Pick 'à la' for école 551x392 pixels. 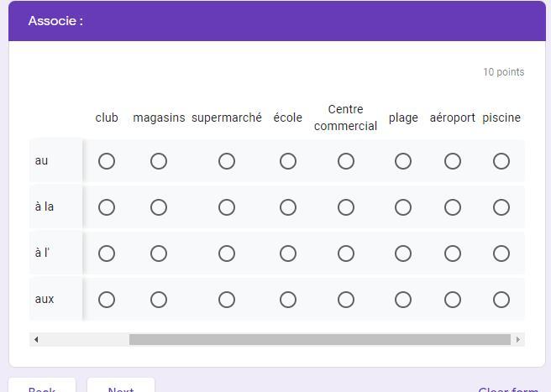click(x=288, y=207)
